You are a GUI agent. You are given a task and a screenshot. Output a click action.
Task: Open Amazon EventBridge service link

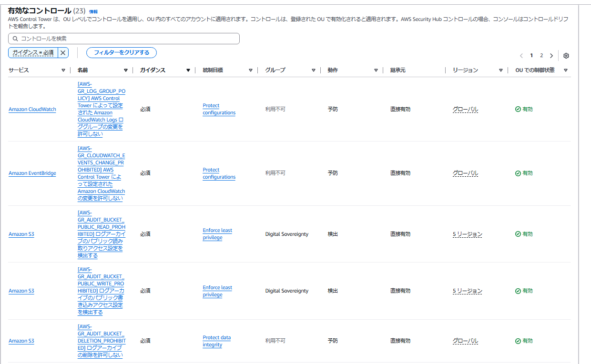[32, 173]
